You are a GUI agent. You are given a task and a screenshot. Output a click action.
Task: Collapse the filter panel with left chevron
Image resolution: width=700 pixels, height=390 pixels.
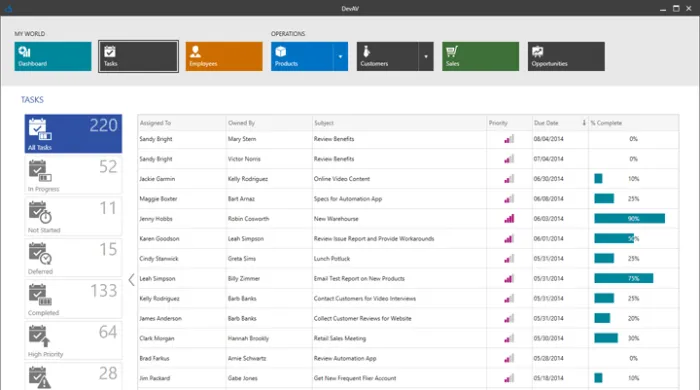click(x=131, y=280)
